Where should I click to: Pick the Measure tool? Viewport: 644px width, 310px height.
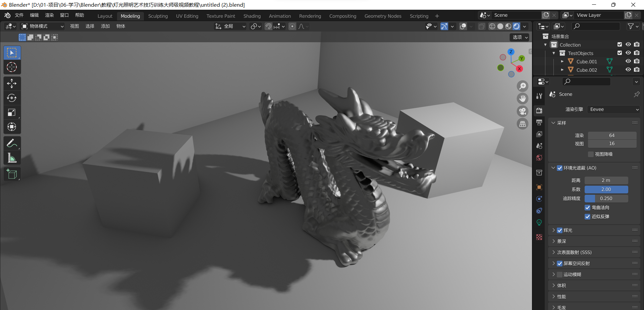coord(12,158)
